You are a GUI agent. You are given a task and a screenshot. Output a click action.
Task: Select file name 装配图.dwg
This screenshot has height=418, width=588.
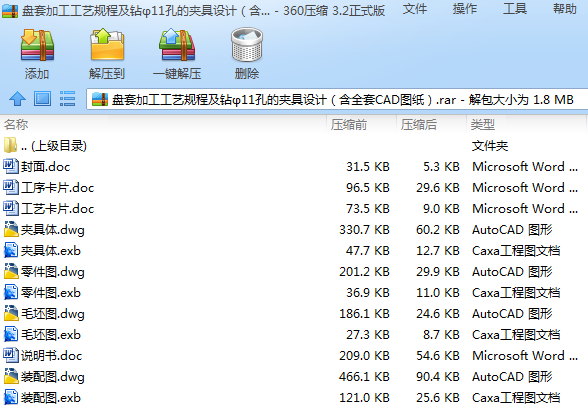click(53, 377)
